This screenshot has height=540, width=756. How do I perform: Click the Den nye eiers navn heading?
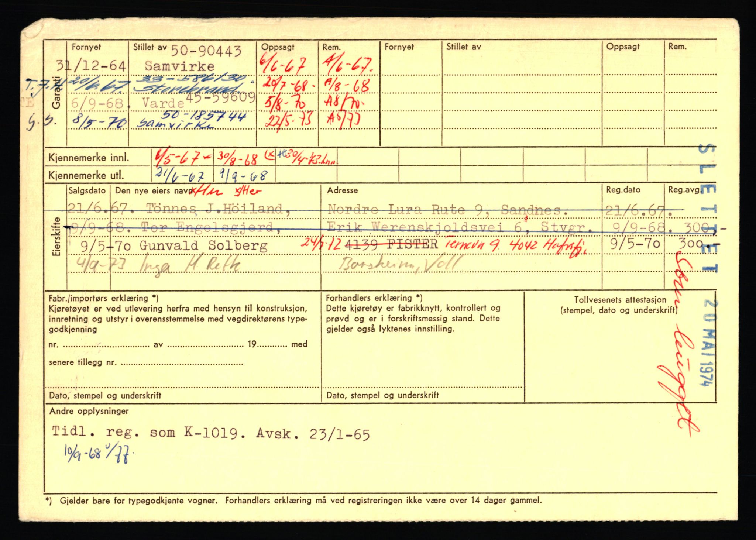coord(154,191)
